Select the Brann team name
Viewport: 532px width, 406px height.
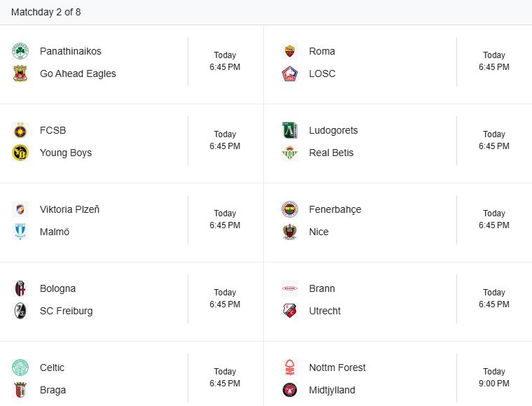(322, 288)
